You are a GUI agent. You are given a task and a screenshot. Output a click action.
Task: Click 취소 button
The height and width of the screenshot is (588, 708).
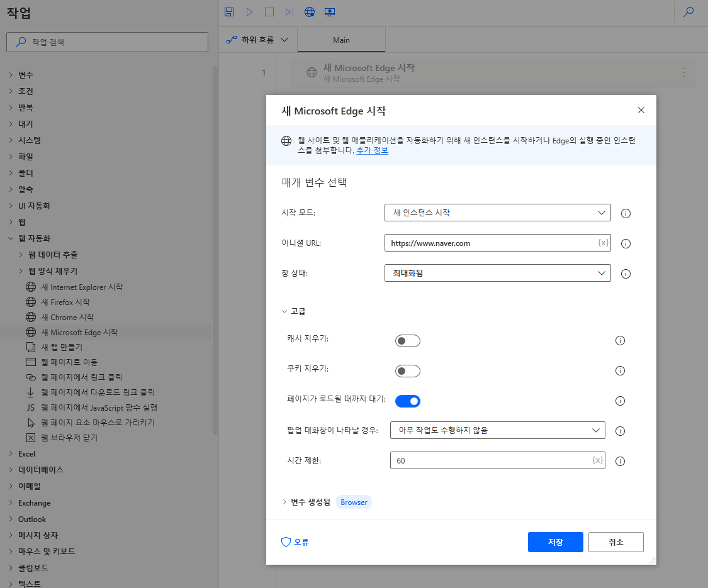(616, 542)
